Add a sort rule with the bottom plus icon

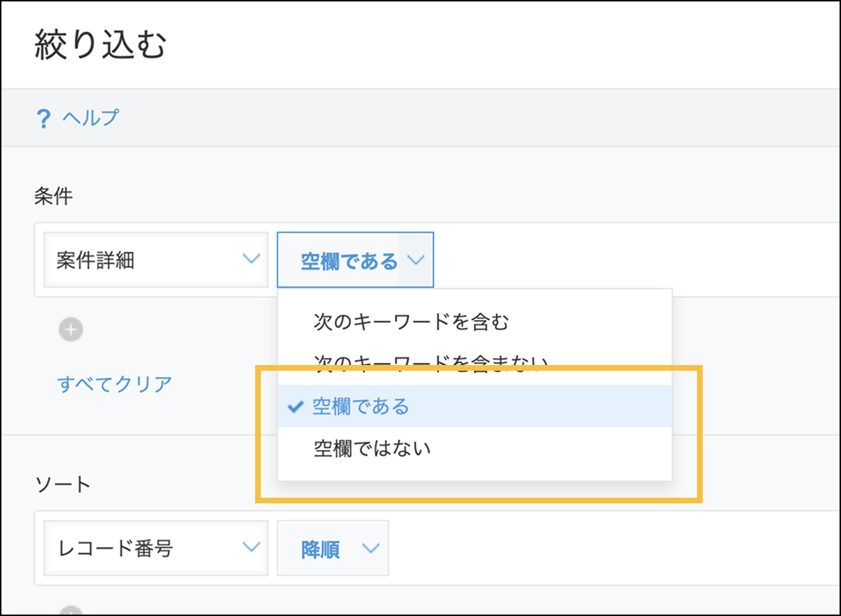(71, 612)
